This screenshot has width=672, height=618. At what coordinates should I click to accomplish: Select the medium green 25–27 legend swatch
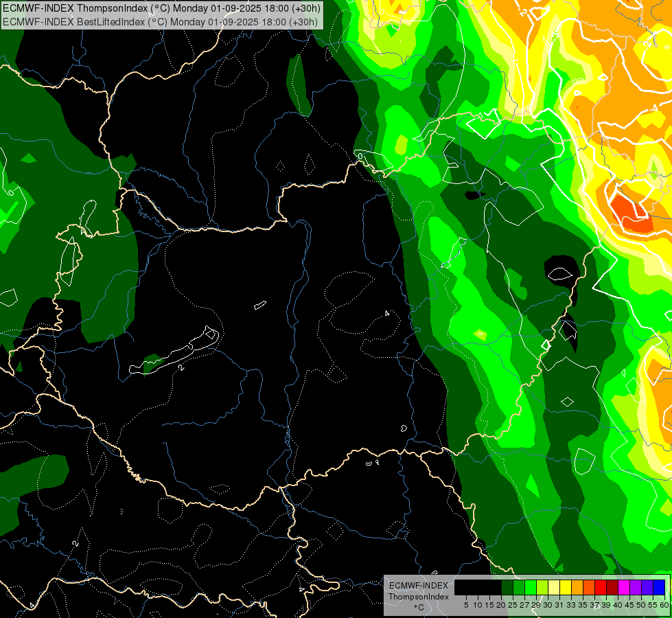click(519, 588)
